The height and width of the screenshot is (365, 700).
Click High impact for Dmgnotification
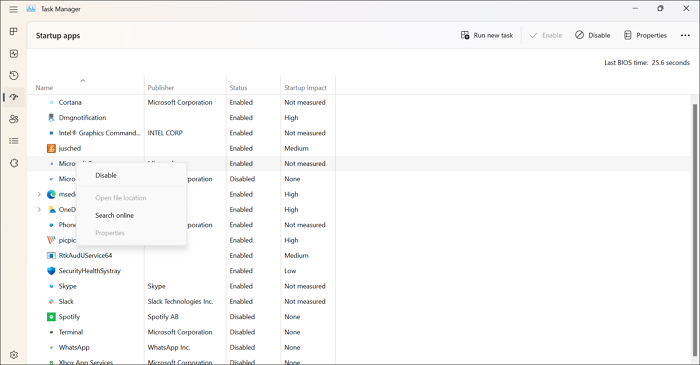[291, 118]
